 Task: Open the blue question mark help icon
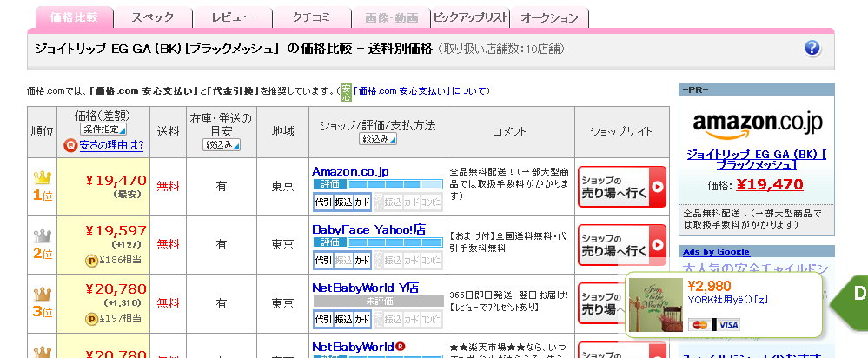click(x=812, y=48)
